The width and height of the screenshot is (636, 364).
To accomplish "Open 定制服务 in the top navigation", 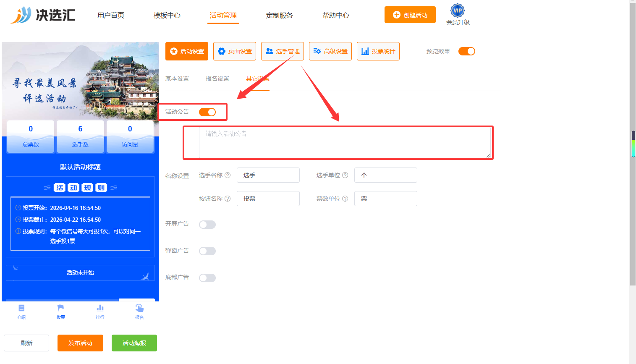I will (280, 15).
